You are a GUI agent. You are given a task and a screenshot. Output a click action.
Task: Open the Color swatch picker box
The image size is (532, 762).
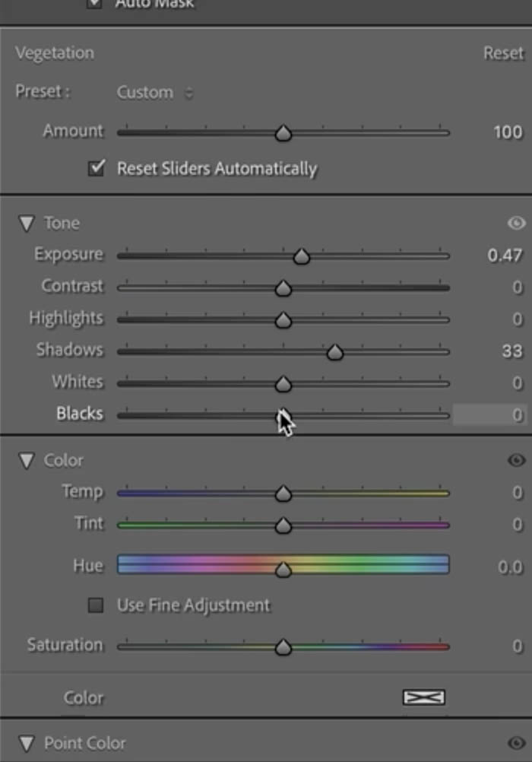click(x=423, y=697)
